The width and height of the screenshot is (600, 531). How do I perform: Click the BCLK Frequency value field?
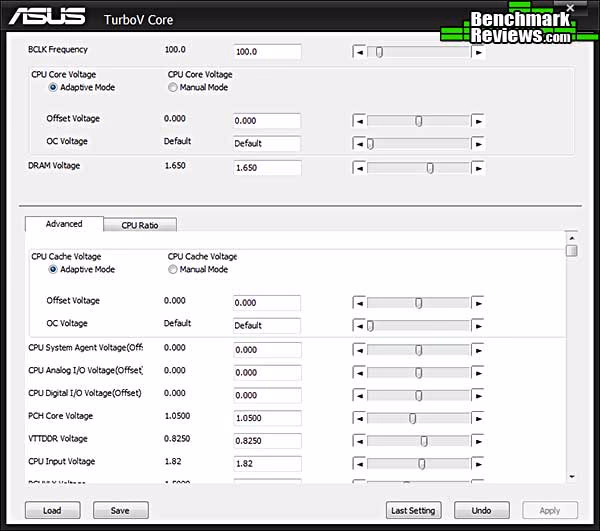[267, 52]
